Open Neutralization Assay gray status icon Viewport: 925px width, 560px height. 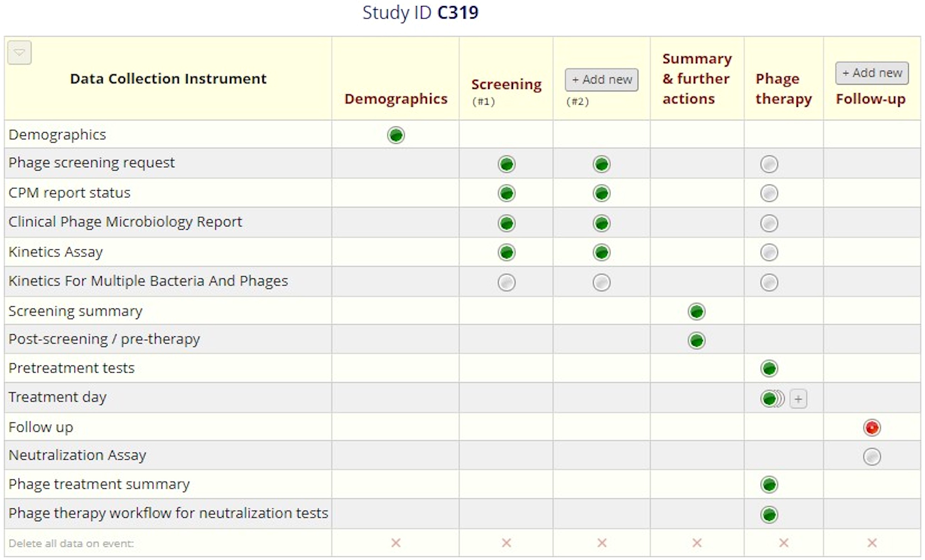[x=872, y=457]
